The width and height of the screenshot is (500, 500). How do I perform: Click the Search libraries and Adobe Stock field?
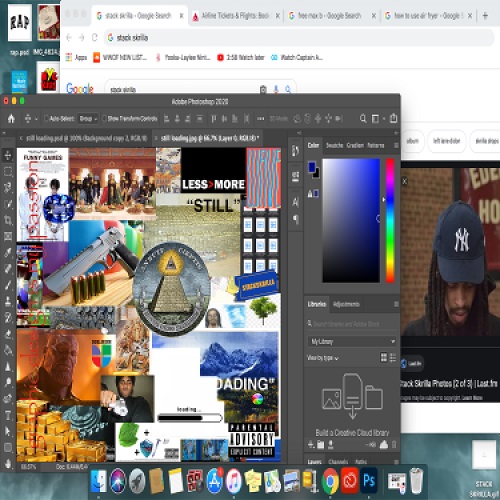[x=352, y=323]
